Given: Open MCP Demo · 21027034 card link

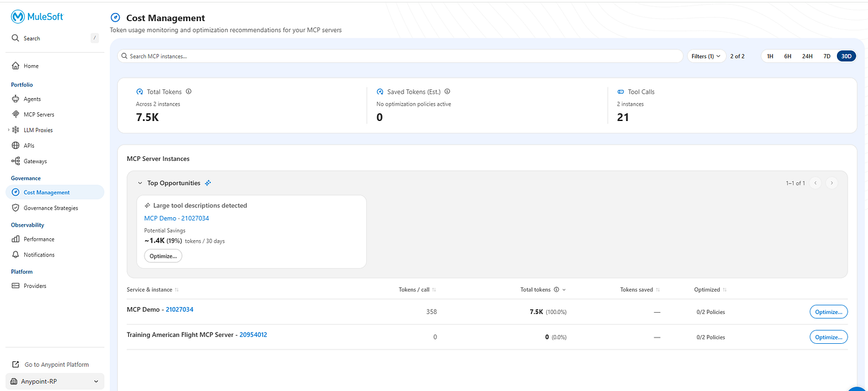Looking at the screenshot, I should tap(177, 218).
